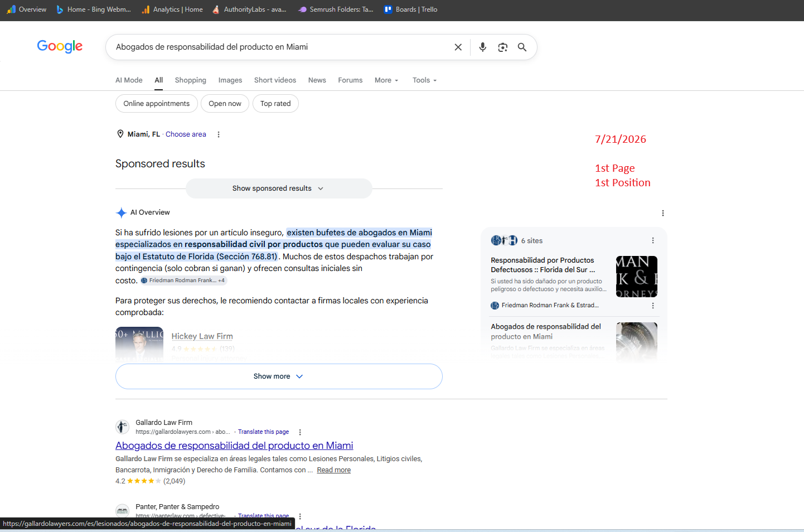Open the AuthorityLabs bookmark
The width and height of the screenshot is (804, 532).
click(x=249, y=9)
